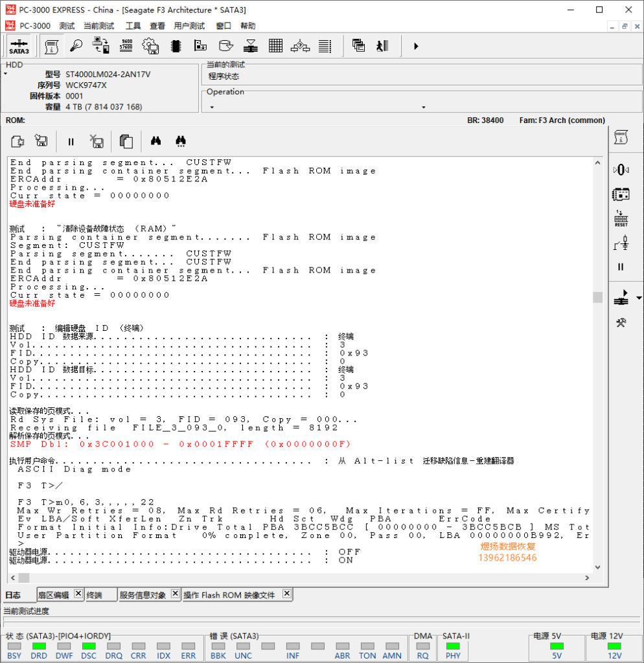Open the grid defect map icon
The height and width of the screenshot is (663, 644).
276,46
